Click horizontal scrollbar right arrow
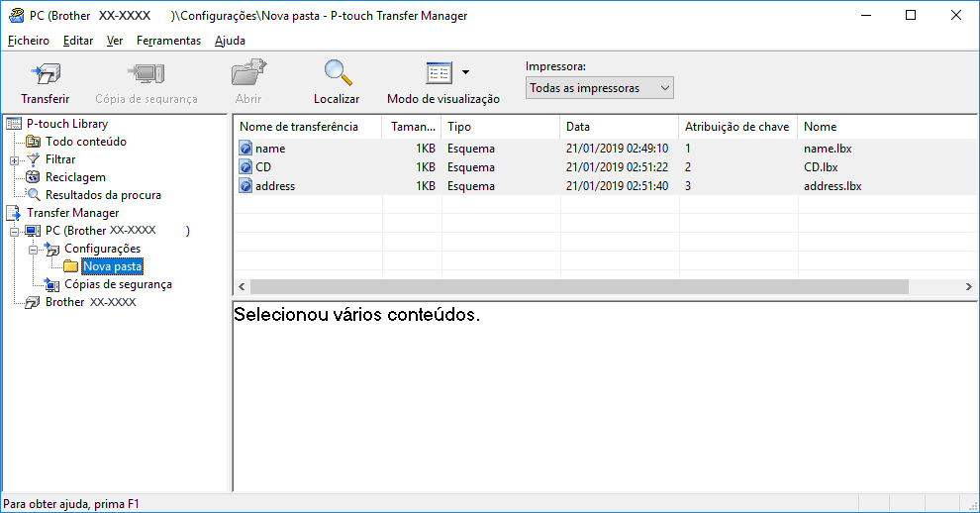 (x=969, y=286)
